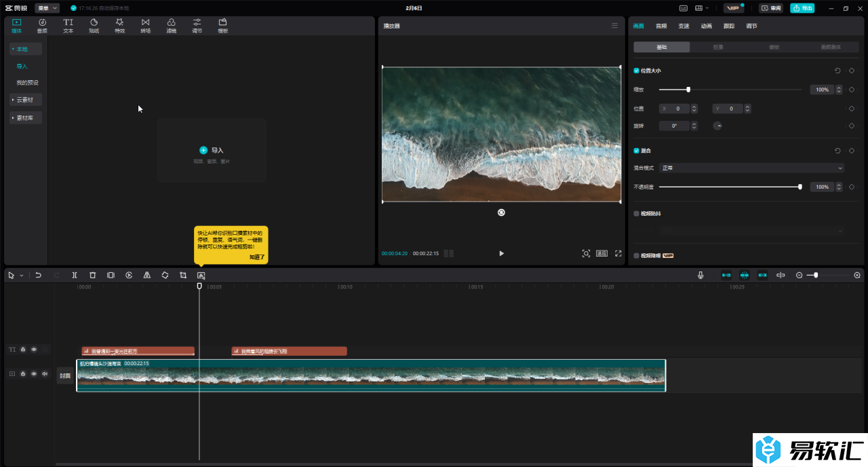868x467 pixels.
Task: Open the 特效 effects panel
Action: pyautogui.click(x=119, y=26)
